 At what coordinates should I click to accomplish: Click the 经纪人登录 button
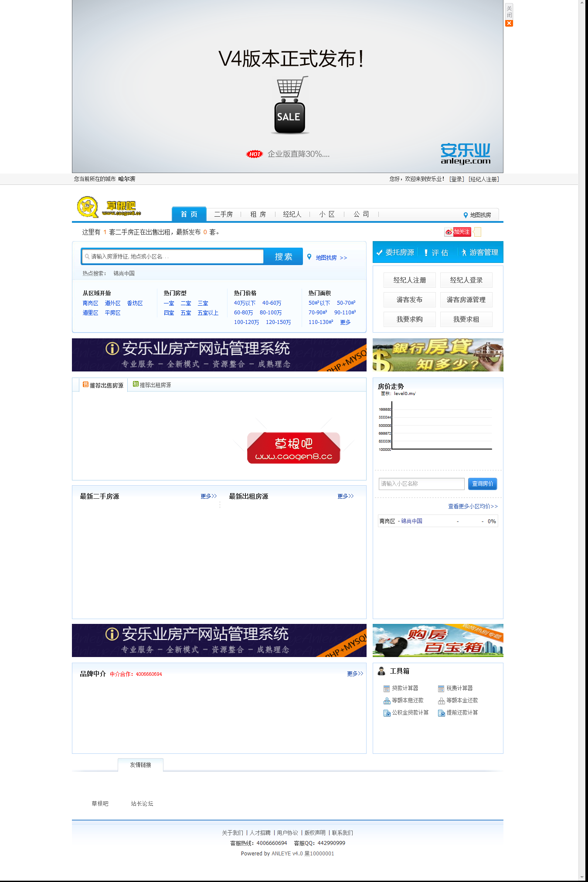point(466,280)
